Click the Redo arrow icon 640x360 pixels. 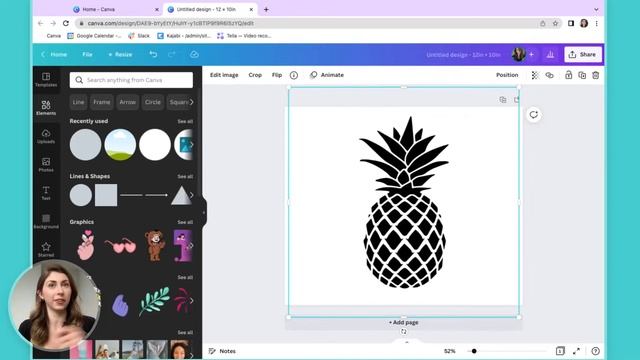click(x=172, y=54)
